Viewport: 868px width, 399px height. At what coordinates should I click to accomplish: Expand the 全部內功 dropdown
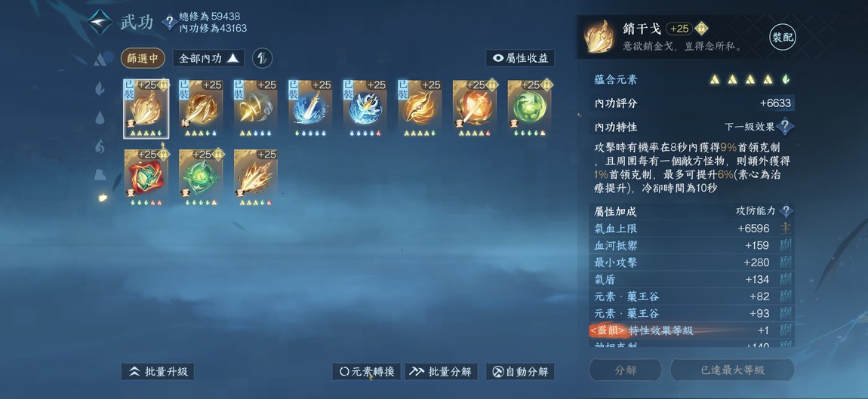pos(208,58)
